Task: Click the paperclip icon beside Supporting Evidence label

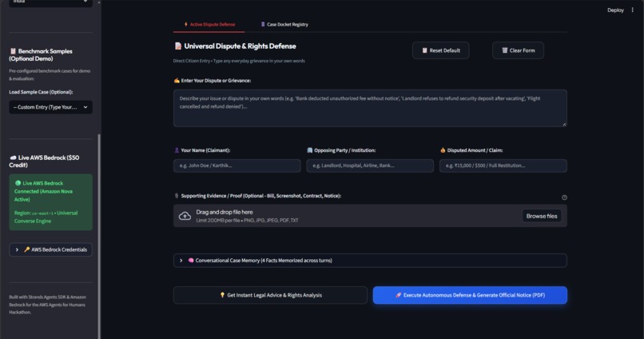Action: click(x=177, y=196)
